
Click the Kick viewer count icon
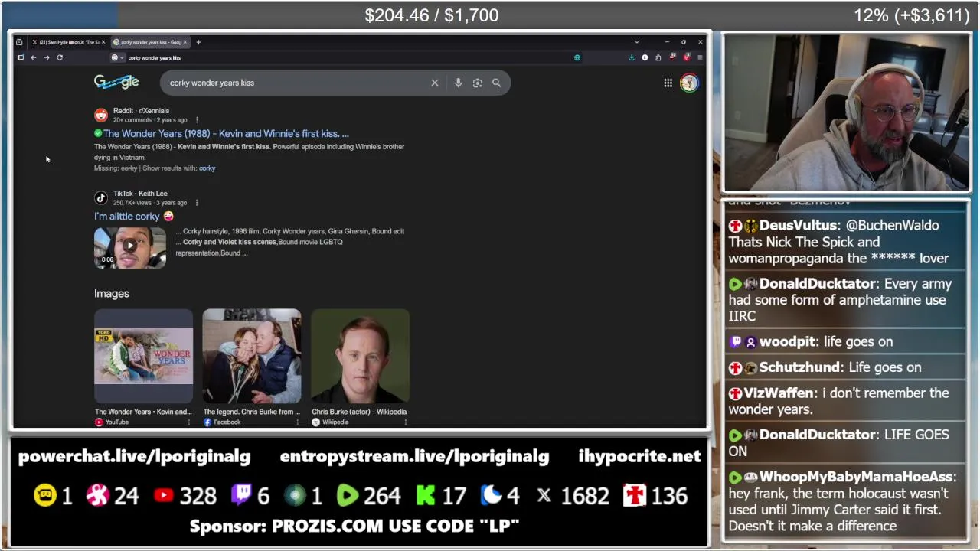pyautogui.click(x=425, y=496)
